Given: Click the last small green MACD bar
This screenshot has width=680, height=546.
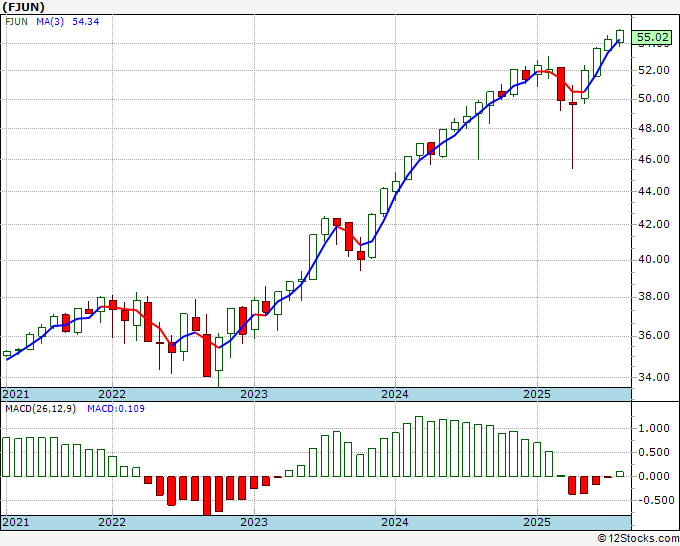Looking at the screenshot, I should [620, 474].
